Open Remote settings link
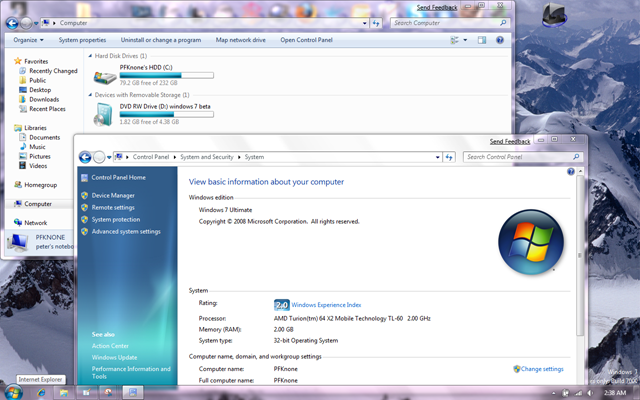Viewport: 640px width, 400px height. 113,207
